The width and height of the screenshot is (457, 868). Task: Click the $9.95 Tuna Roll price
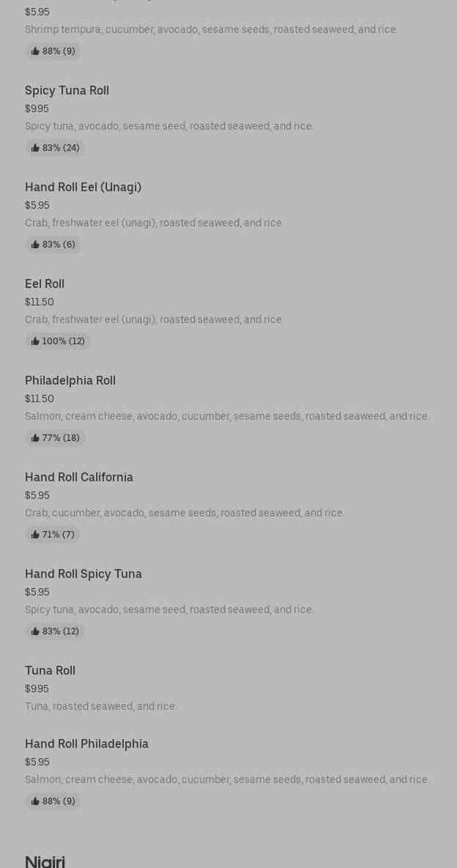pos(37,689)
